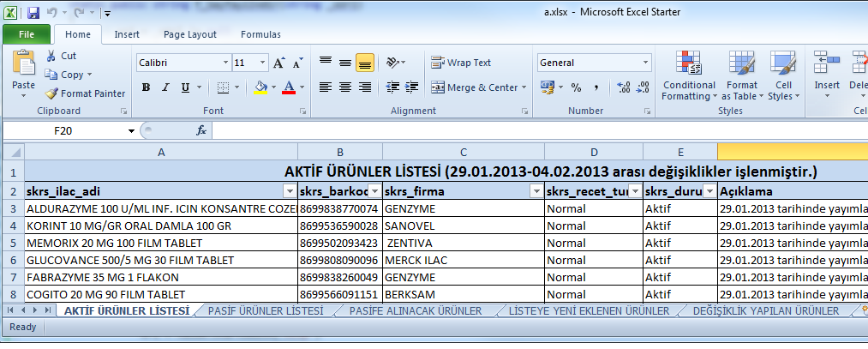868x349 pixels.
Task: Click the Redo arrow in quick access toolbar
Action: tap(77, 12)
